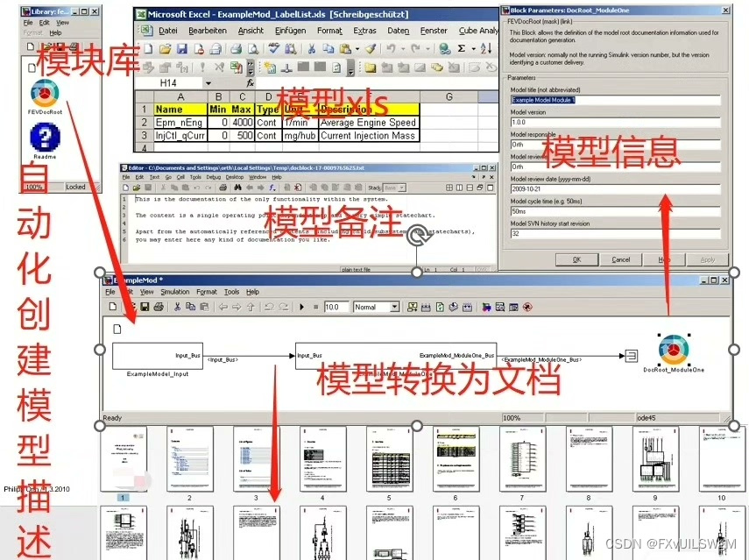The image size is (749, 560).
Task: Open the Extras menu in Excel
Action: click(364, 31)
